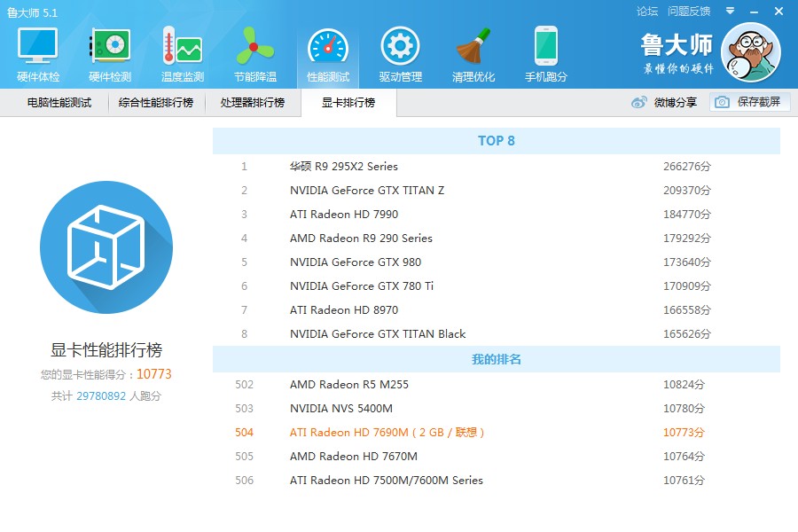Click score 209370分
Viewport: 798px width, 532px height.
686,191
